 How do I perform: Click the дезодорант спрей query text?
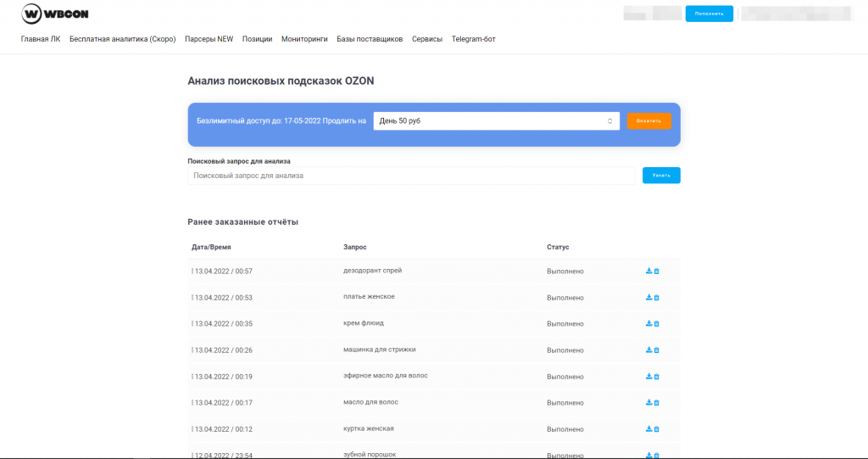(x=373, y=271)
